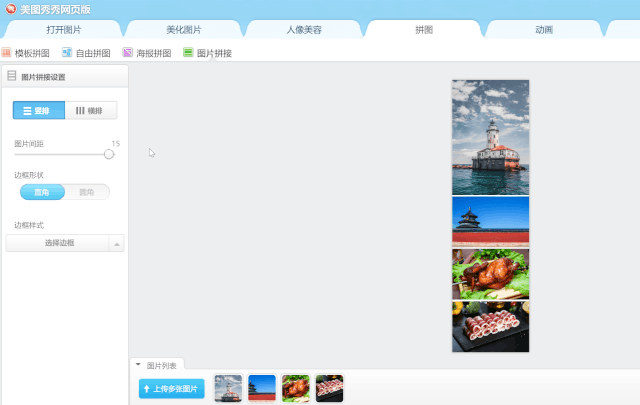
Task: Choose 模板拼图 collage mode
Action: point(26,53)
